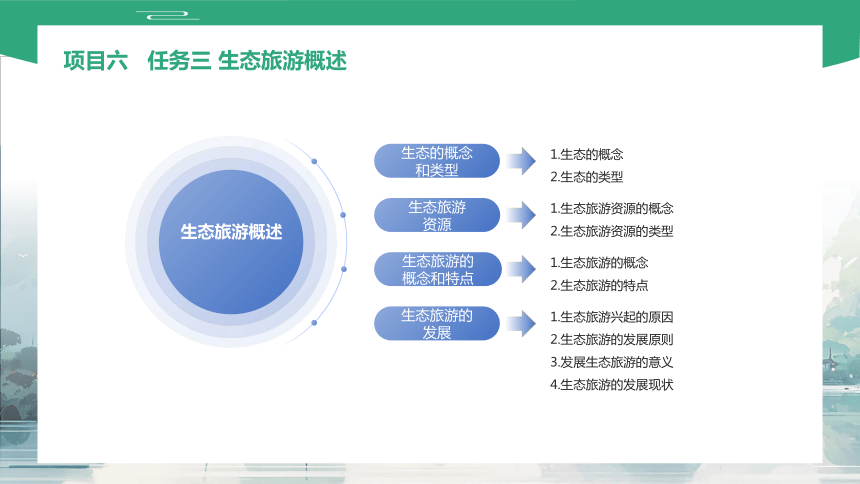Select the line 1.生态旅游的概念
This screenshot has width=860, height=484.
click(x=599, y=262)
